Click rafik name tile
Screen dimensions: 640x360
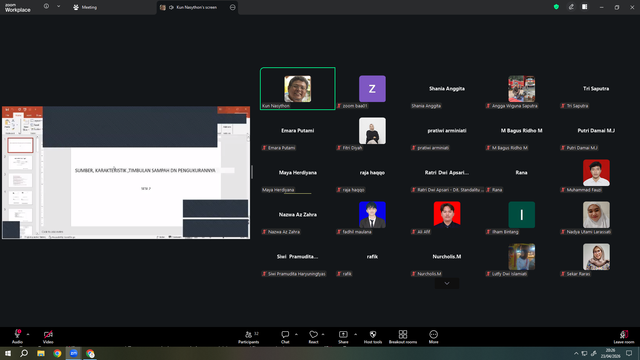372,257
